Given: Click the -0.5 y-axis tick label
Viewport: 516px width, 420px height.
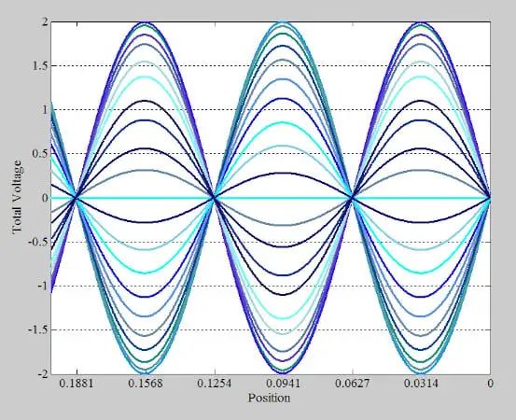Looking at the screenshot, I should pyautogui.click(x=38, y=242).
